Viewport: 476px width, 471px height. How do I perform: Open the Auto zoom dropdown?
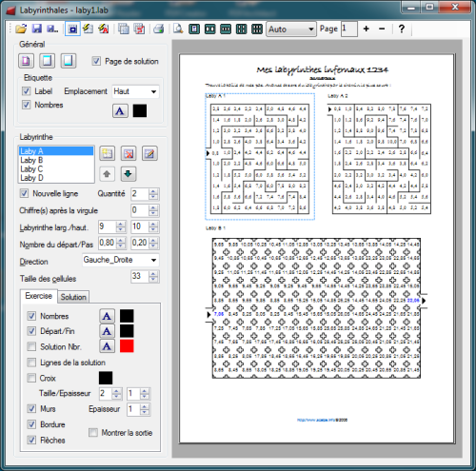click(291, 29)
